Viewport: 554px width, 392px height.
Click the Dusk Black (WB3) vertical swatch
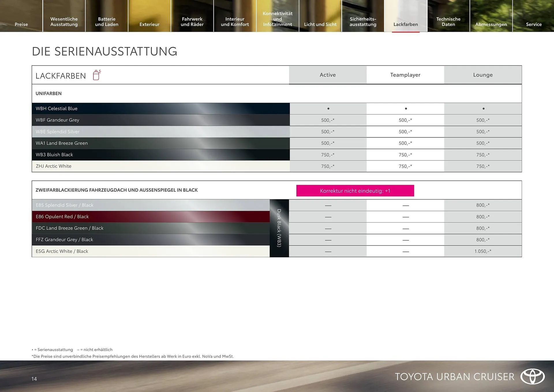(279, 228)
